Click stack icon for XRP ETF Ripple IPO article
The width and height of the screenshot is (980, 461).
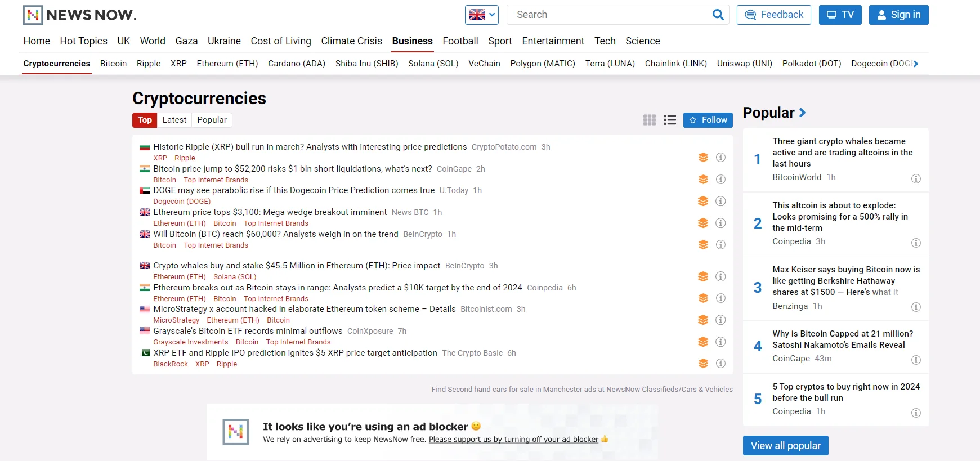(x=703, y=364)
